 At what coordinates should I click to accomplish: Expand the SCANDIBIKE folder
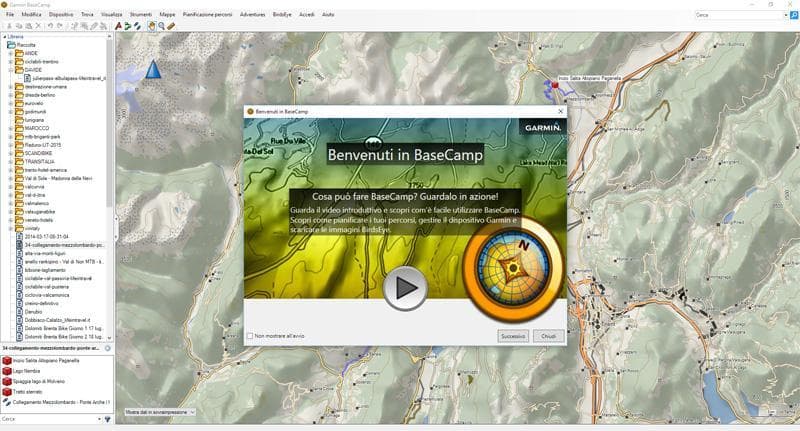[11, 153]
